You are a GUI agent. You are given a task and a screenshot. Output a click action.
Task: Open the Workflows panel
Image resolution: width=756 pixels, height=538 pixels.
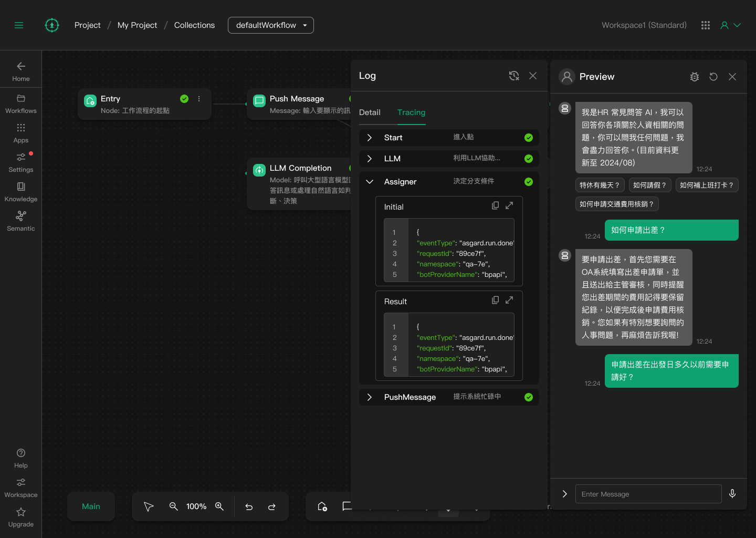(20, 104)
